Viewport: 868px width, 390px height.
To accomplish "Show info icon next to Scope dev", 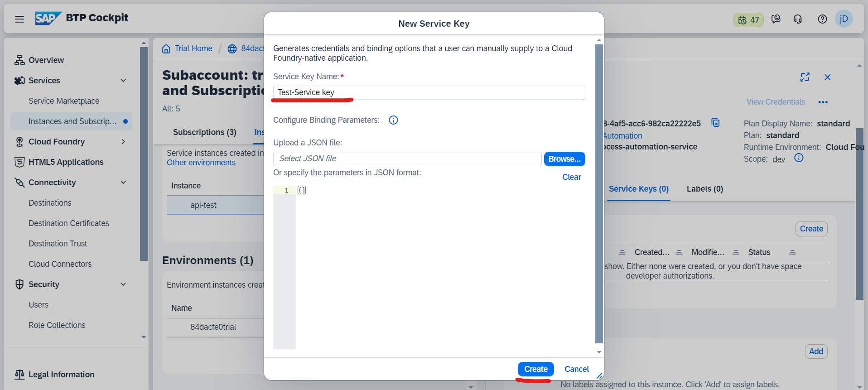I will (799, 158).
